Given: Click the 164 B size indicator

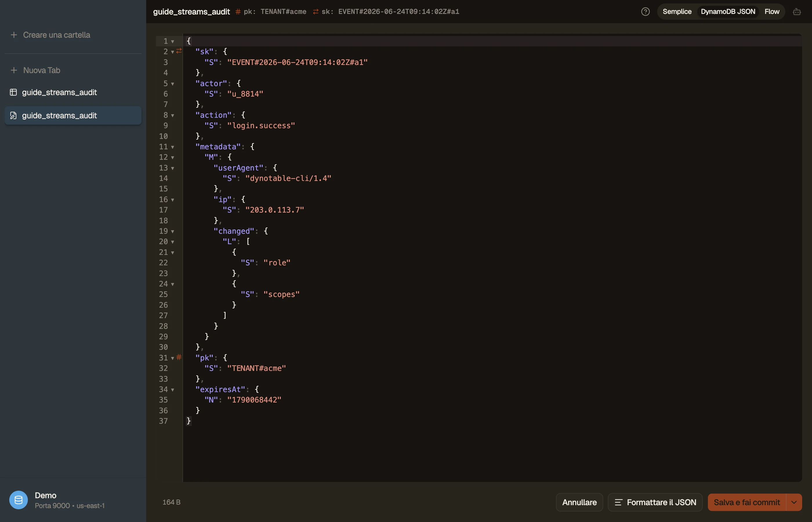Looking at the screenshot, I should (x=171, y=502).
